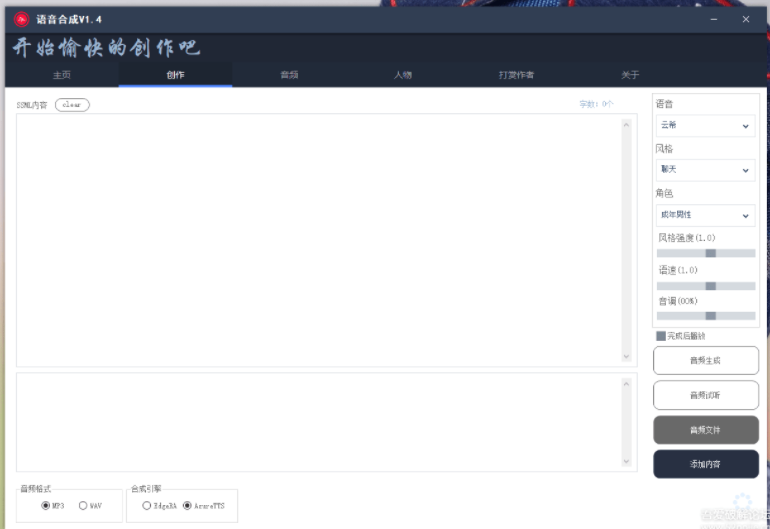Viewport: 770px width, 529px height.
Task: Click up arrow of SSML area scrollbar
Action: point(626,125)
